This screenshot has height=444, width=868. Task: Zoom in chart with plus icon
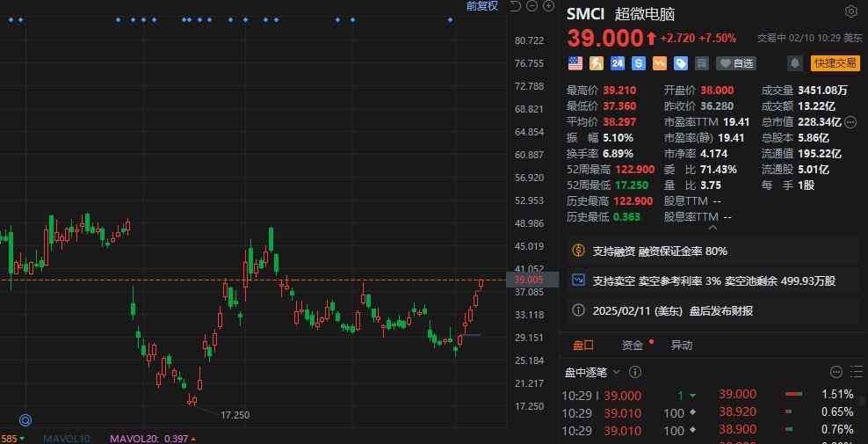coord(548,6)
